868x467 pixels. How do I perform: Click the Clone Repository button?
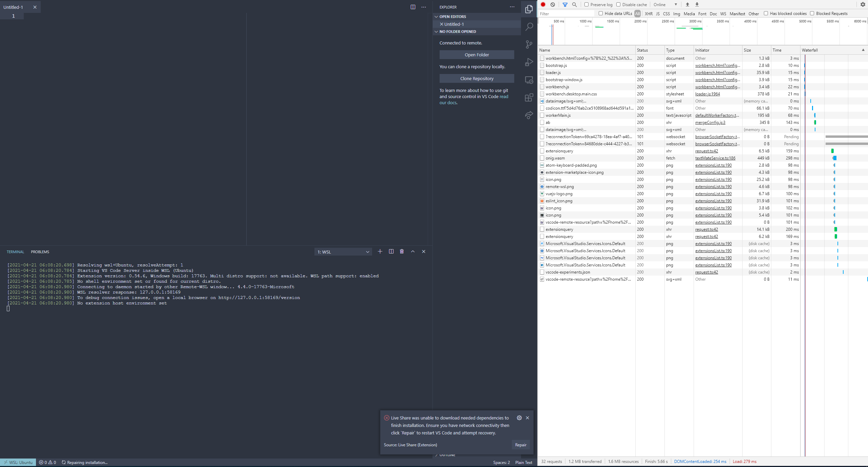tap(477, 78)
